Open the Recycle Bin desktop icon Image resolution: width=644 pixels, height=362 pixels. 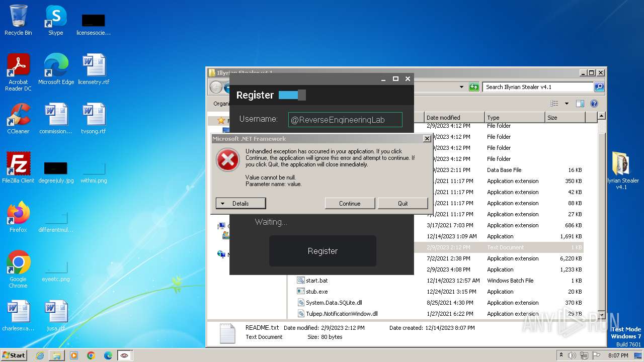pyautogui.click(x=18, y=20)
